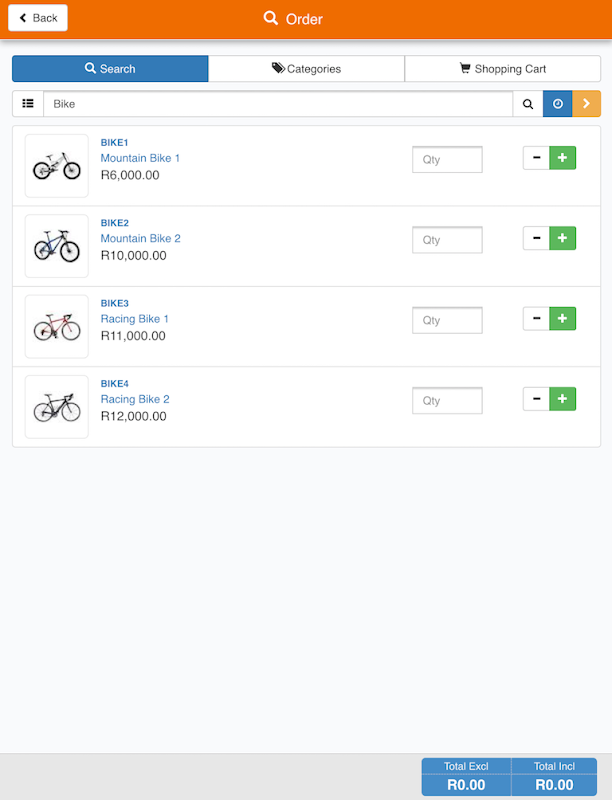The width and height of the screenshot is (612, 800).
Task: Open the Categories tab
Action: pyautogui.click(x=306, y=69)
